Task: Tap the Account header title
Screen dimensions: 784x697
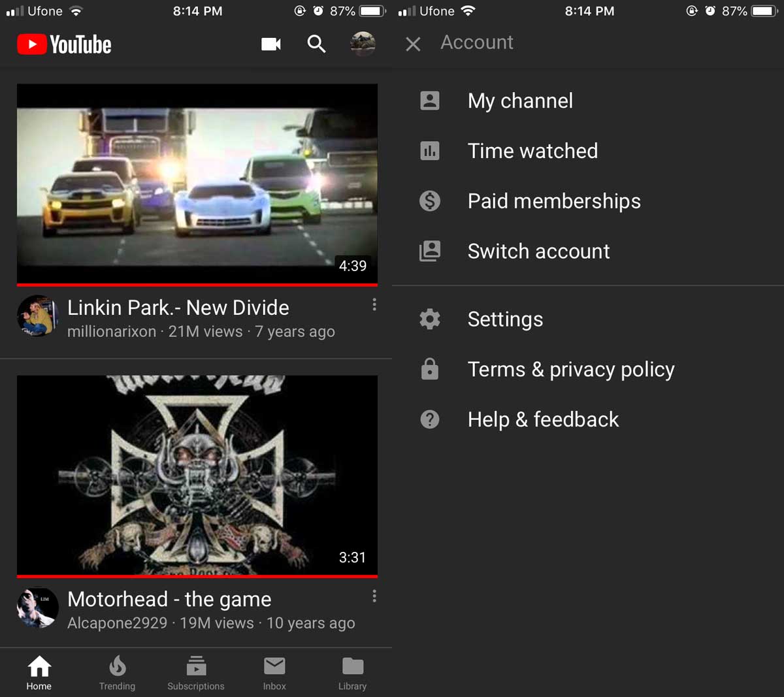Action: tap(477, 42)
